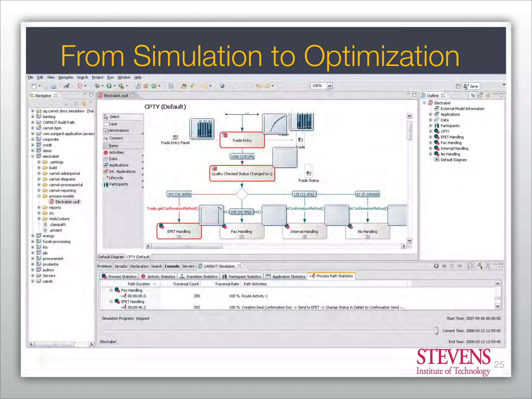532x399 pixels.
Task: Click the Traversal Count column header
Action: 186,284
